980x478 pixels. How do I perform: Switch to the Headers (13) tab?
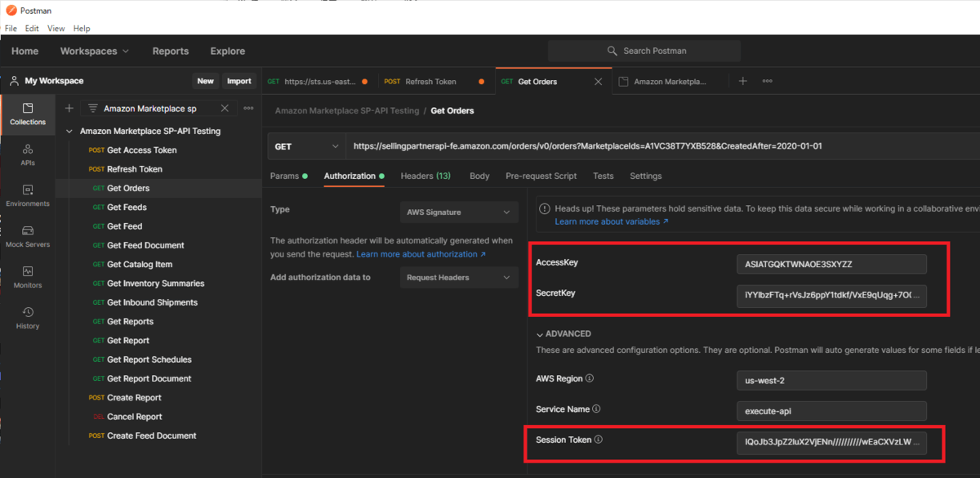(425, 176)
